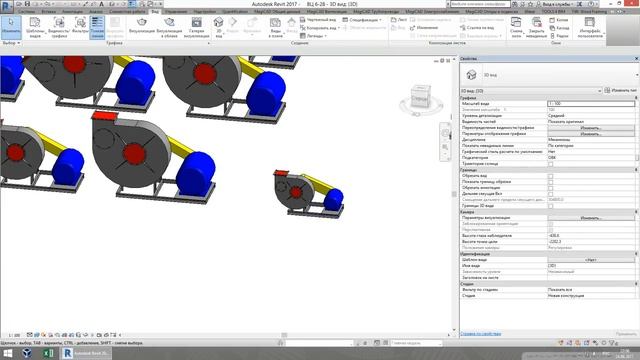Click Edit Type (Изменить тип) button

[x=620, y=91]
